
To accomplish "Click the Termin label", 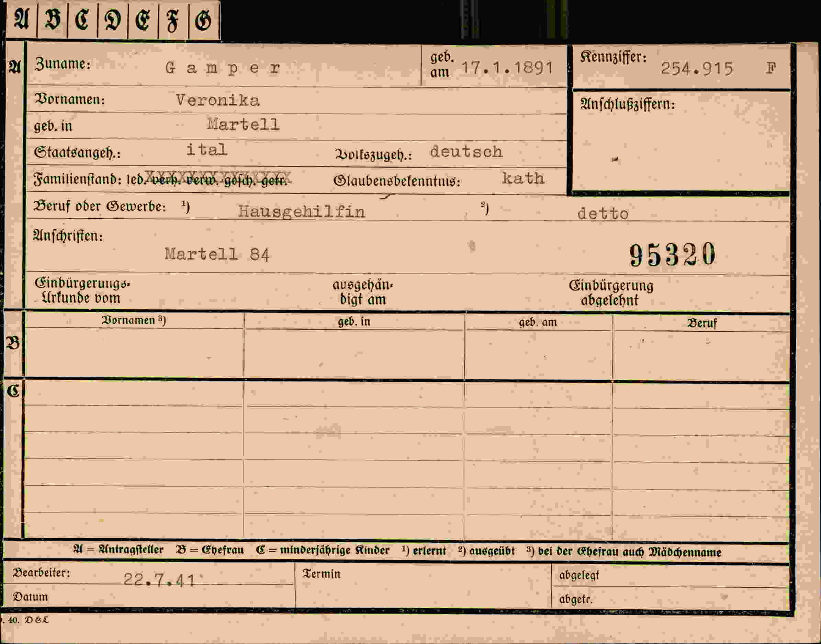I will pyautogui.click(x=322, y=574).
